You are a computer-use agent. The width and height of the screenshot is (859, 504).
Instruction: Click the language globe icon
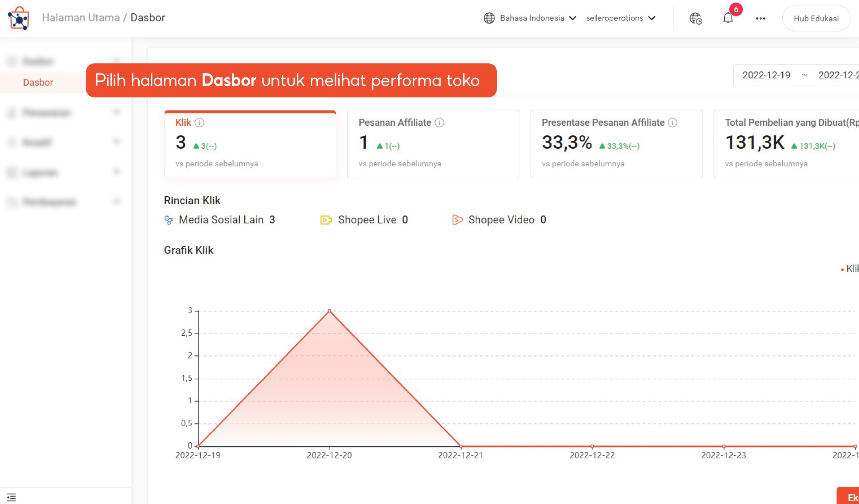pyautogui.click(x=489, y=18)
